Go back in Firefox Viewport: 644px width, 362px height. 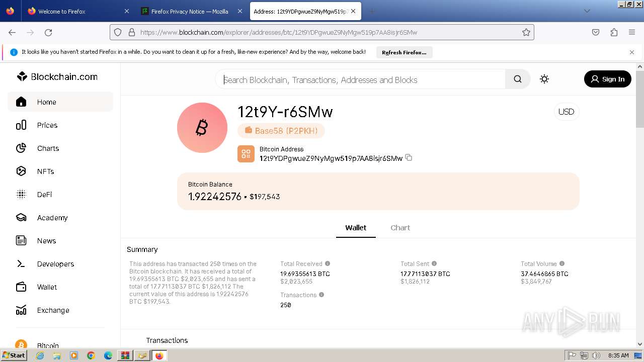point(12,32)
